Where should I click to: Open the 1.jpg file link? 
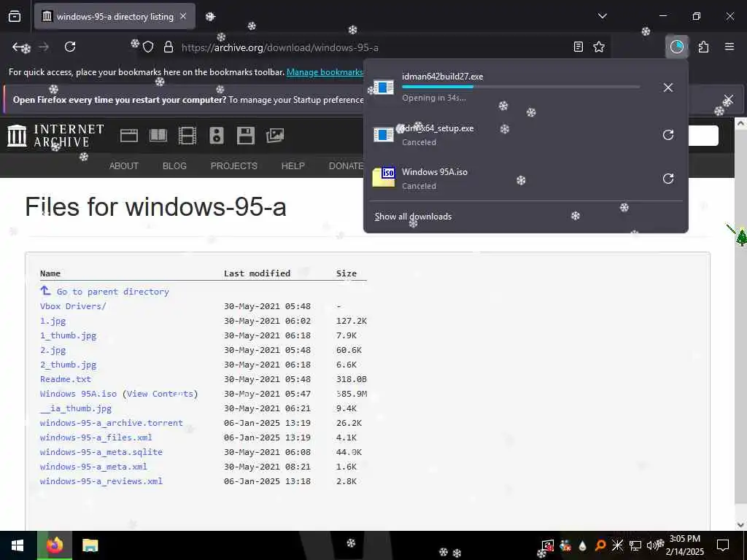tap(53, 321)
